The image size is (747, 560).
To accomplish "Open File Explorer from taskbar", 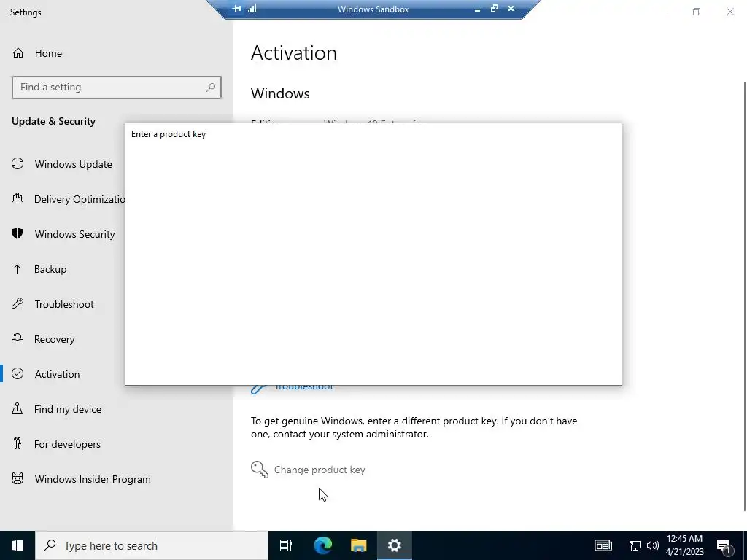I will pyautogui.click(x=359, y=545).
